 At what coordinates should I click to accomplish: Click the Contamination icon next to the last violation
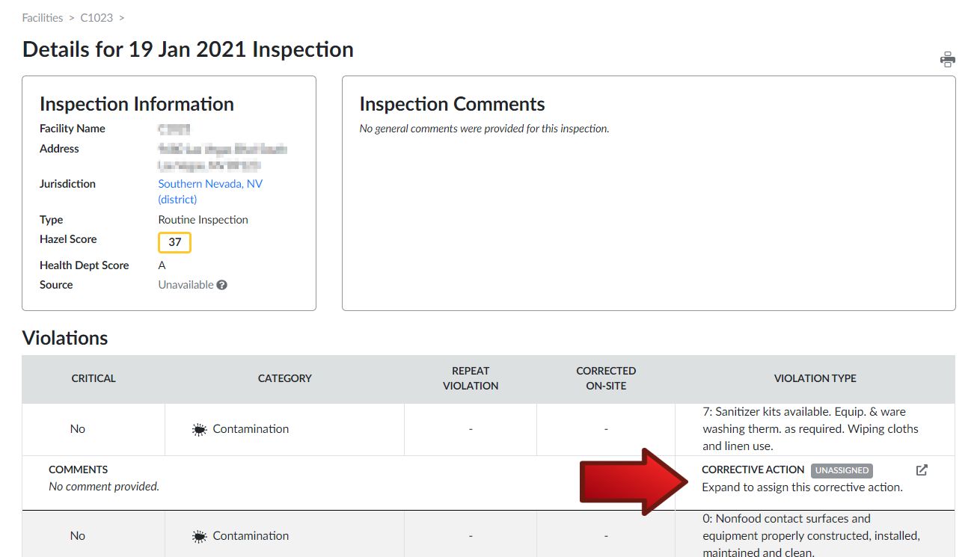(x=198, y=535)
